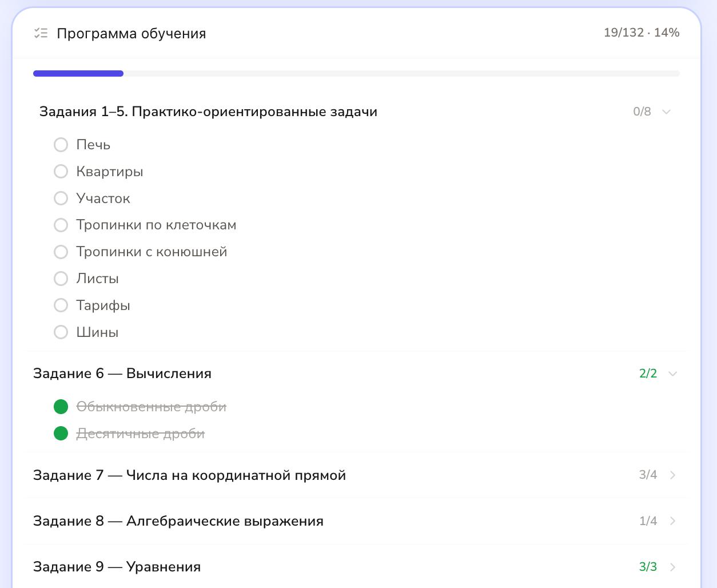Mark the Шины task circle
The width and height of the screenshot is (717, 588).
pyautogui.click(x=61, y=332)
